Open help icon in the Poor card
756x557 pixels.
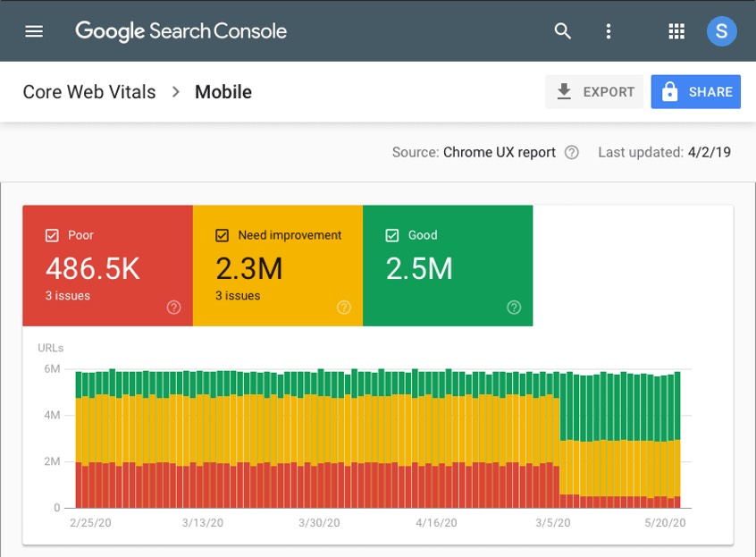tap(173, 308)
